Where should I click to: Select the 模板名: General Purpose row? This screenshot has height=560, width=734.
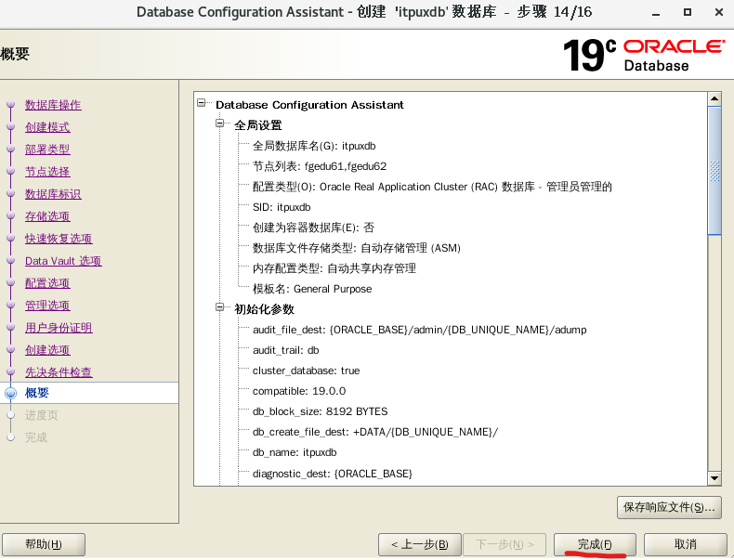pyautogui.click(x=312, y=289)
